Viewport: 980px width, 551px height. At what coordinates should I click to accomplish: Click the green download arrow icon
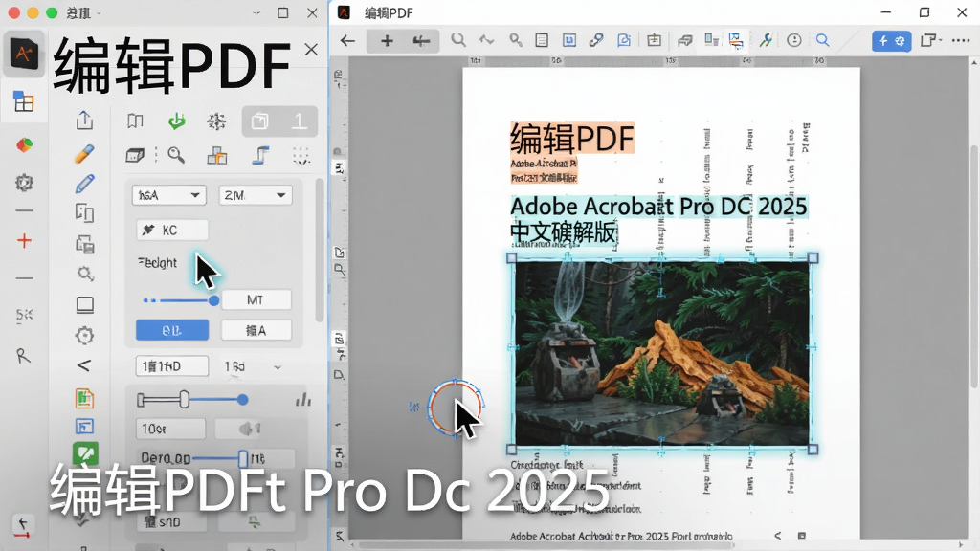point(177,121)
